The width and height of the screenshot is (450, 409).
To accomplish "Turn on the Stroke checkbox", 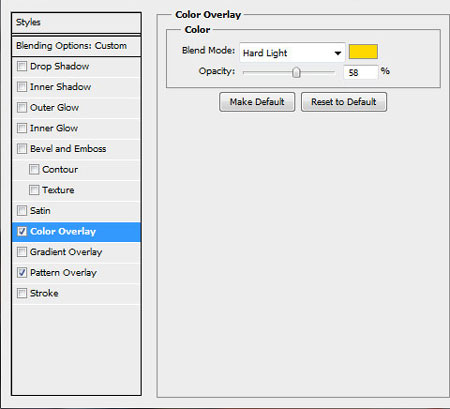I will [22, 293].
